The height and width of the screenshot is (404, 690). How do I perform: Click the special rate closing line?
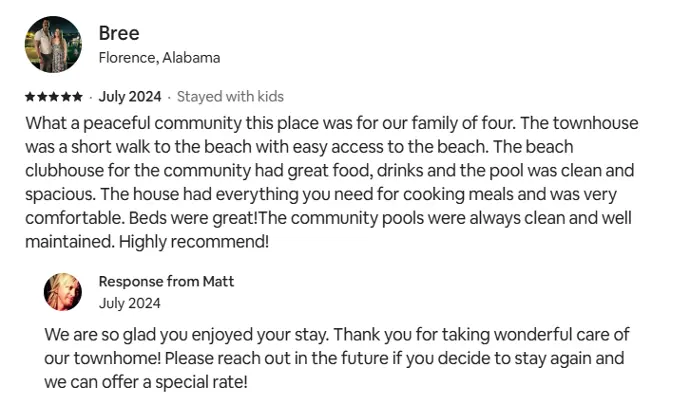tap(146, 382)
